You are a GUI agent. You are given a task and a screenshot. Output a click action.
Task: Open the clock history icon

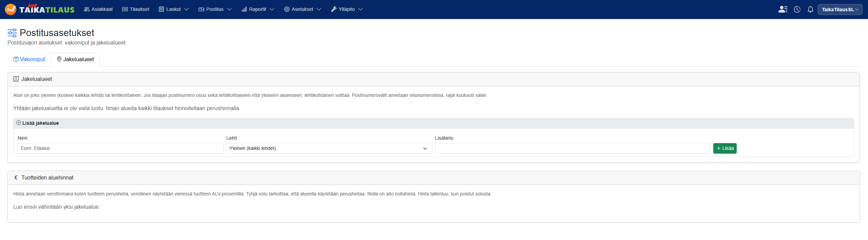click(797, 9)
